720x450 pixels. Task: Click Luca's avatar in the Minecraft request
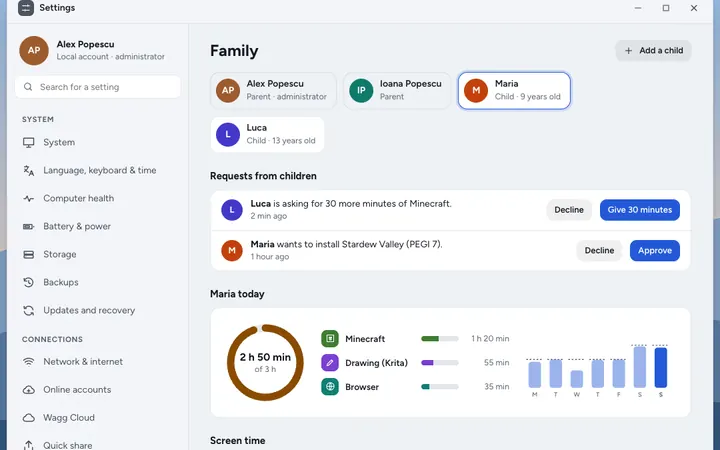click(232, 210)
